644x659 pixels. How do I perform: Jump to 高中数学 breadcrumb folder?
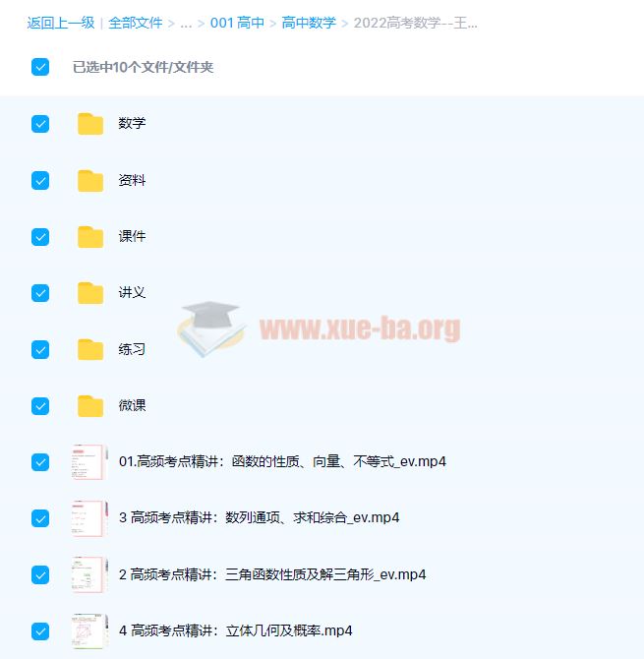tap(309, 23)
